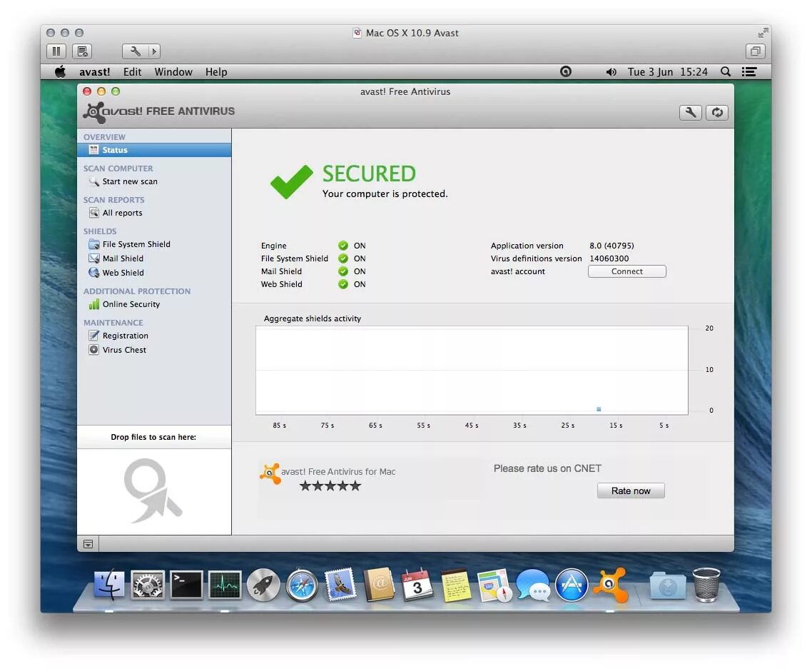Click the Virus definitions version 14060300 value
Screen dimensions: 812x669
click(x=609, y=258)
